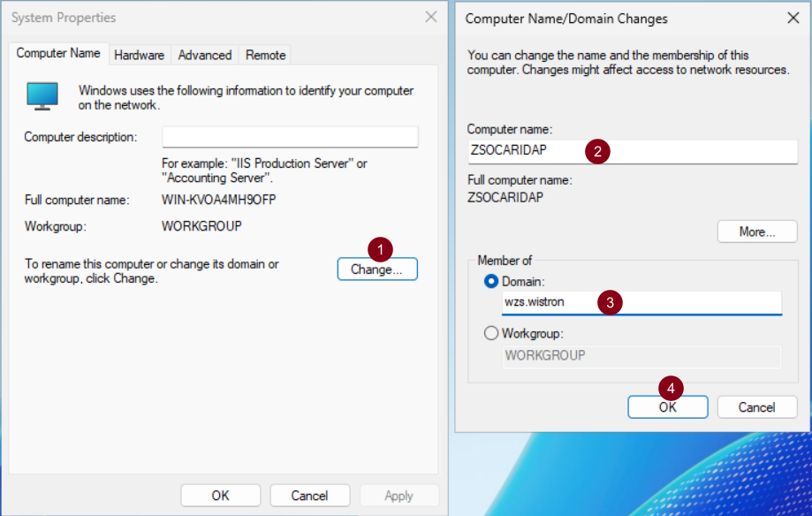Click the Apply button in System Properties
812x516 pixels.
tap(398, 496)
